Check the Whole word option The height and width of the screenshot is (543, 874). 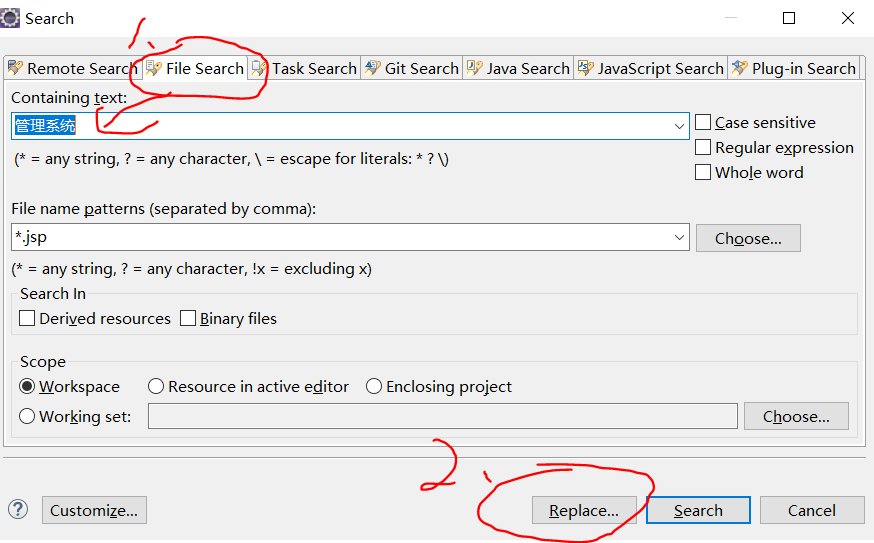(x=703, y=172)
